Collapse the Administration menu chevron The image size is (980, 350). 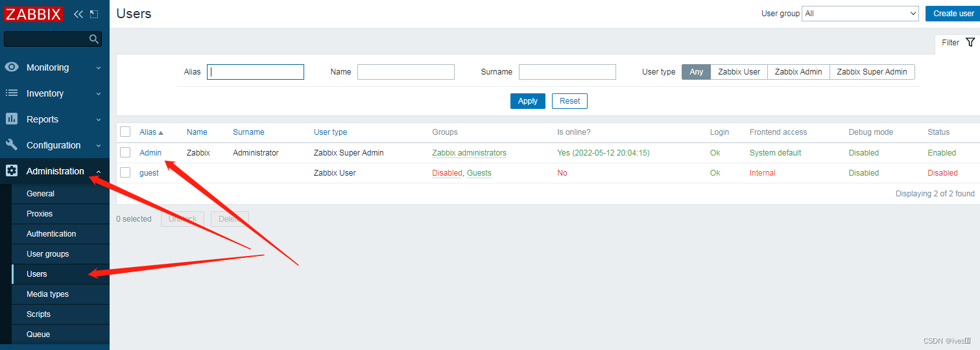click(x=99, y=171)
